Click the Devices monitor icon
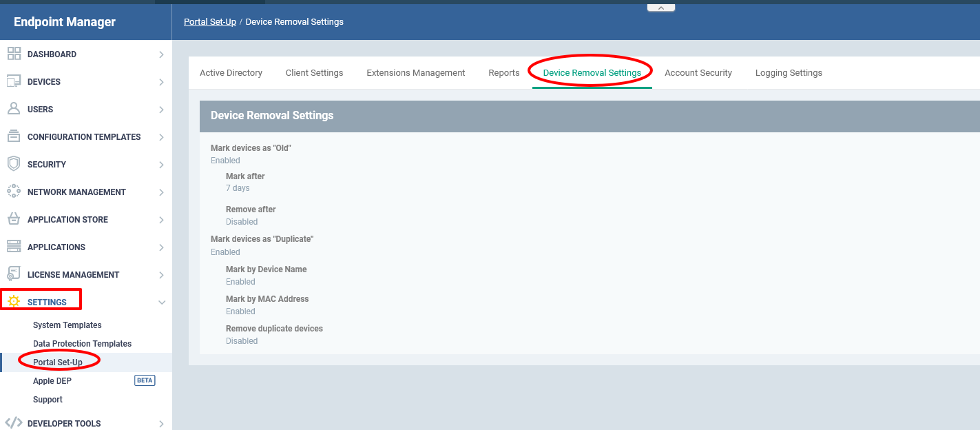This screenshot has height=430, width=980. click(x=14, y=81)
